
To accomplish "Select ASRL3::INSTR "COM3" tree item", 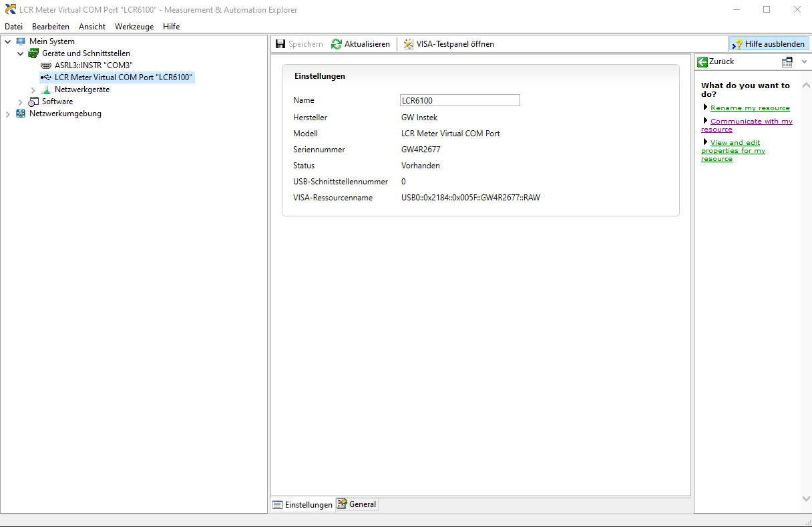I will click(x=93, y=65).
